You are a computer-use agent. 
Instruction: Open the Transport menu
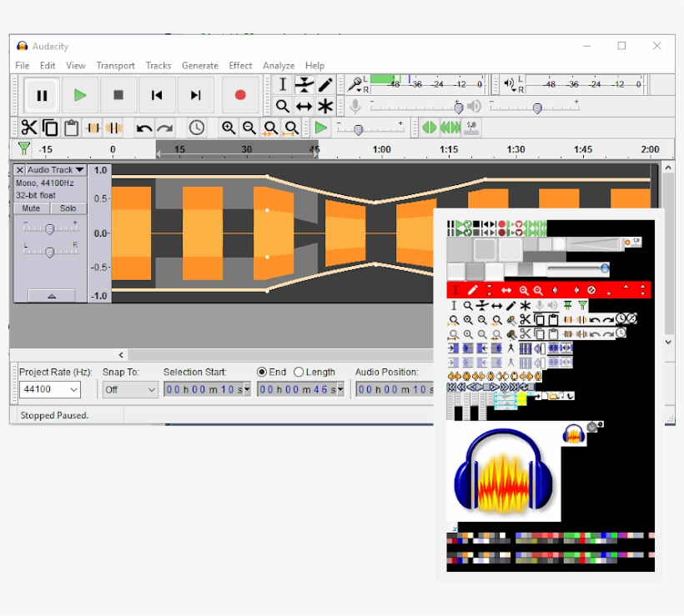(116, 65)
